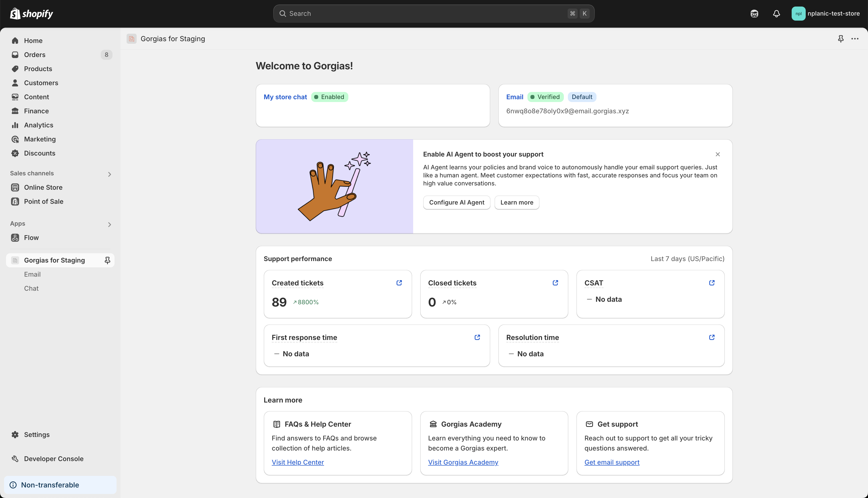Dismiss the AI Agent banner
This screenshot has width=868, height=498.
coord(718,154)
